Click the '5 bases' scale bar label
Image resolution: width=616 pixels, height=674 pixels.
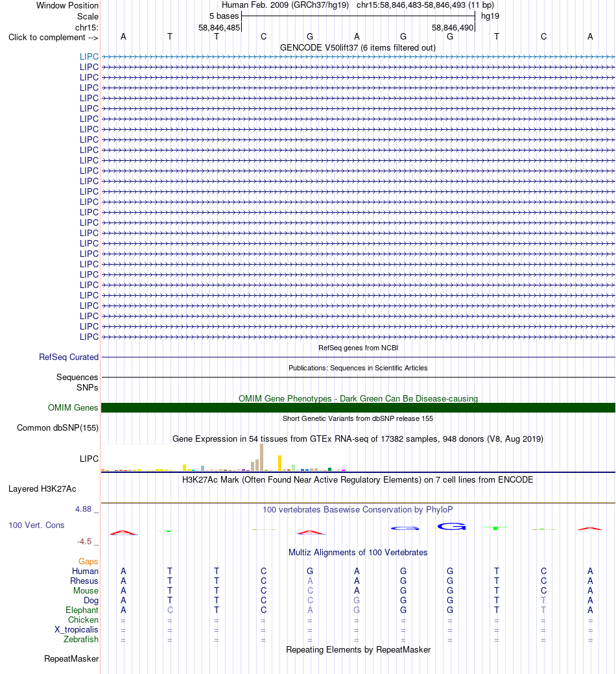[224, 16]
